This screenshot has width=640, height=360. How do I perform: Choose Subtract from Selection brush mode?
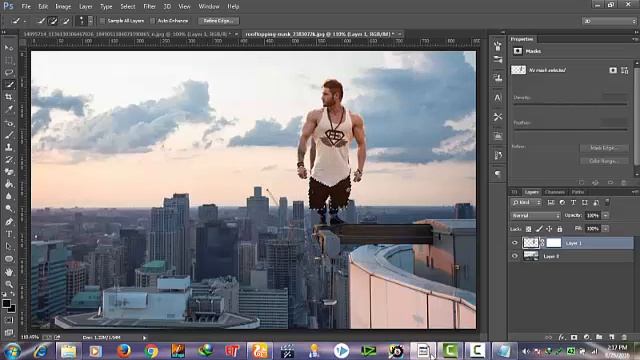click(65, 20)
